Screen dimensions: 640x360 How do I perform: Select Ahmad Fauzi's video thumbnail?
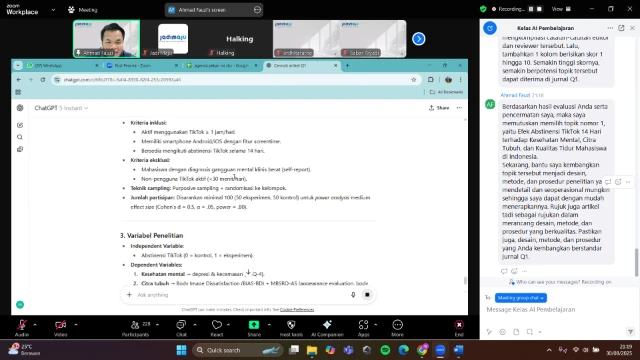(107, 39)
